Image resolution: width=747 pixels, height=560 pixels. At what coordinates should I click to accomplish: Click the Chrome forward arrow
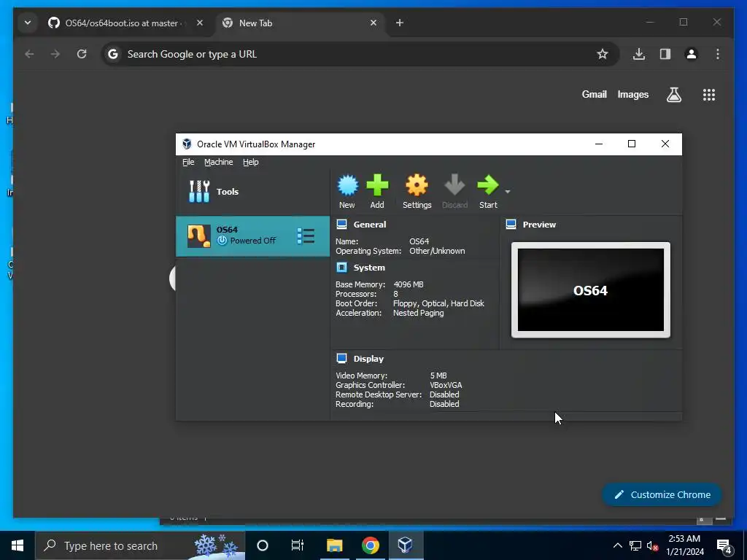(55, 54)
